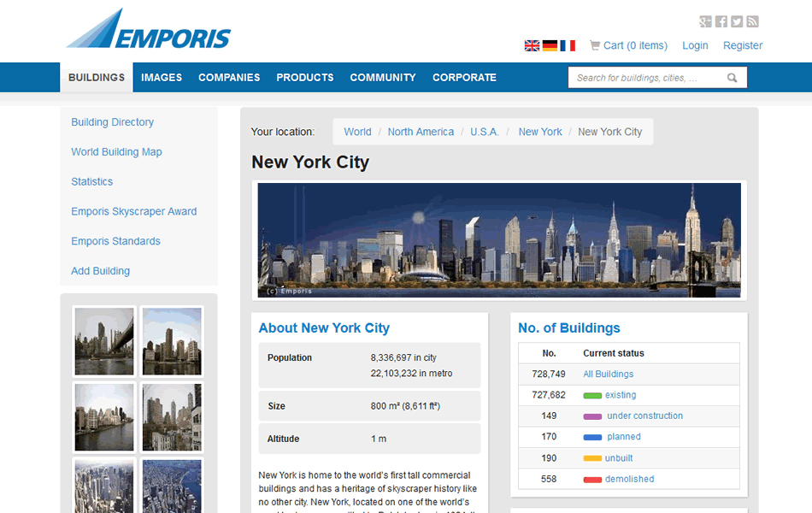This screenshot has height=513, width=812.
Task: Open World Building Map link
Action: [116, 152]
